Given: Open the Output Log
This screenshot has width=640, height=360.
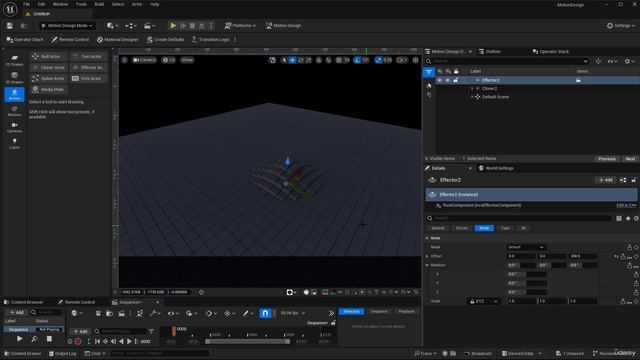Looking at the screenshot, I should pos(62,353).
